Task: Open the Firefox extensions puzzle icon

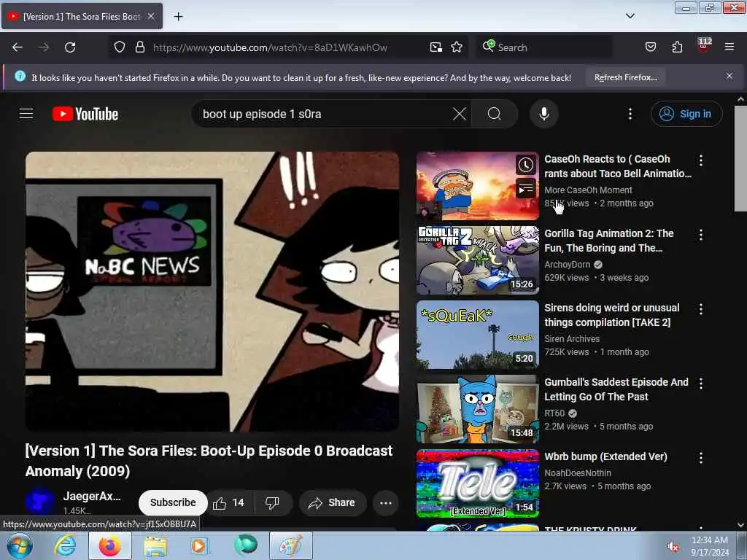Action: tap(677, 47)
